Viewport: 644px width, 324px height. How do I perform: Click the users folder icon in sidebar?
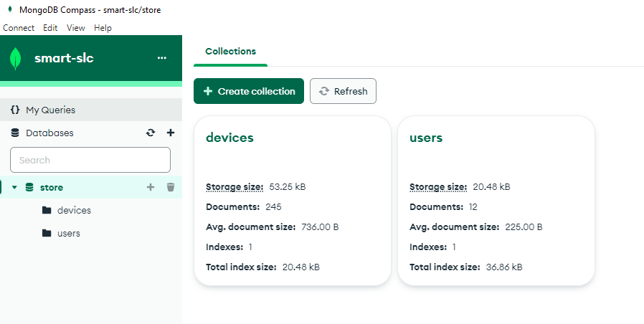pos(47,233)
